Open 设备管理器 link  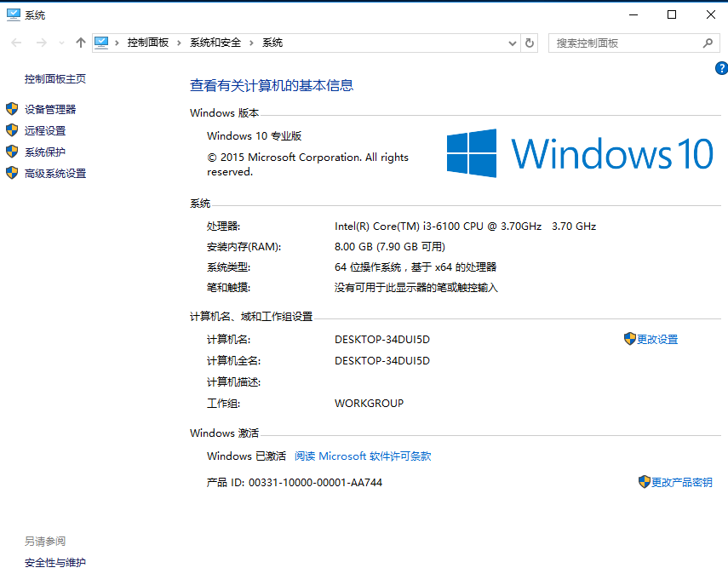[x=50, y=109]
